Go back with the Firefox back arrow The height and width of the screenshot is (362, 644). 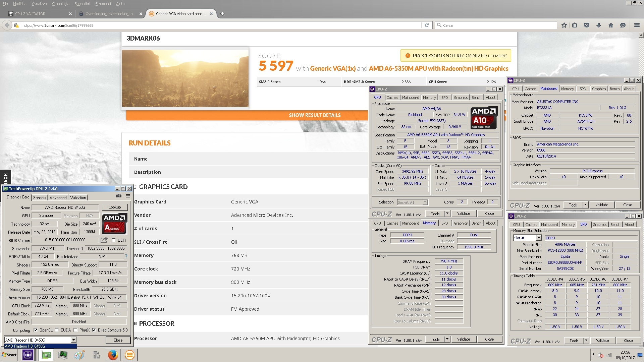pos(7,25)
